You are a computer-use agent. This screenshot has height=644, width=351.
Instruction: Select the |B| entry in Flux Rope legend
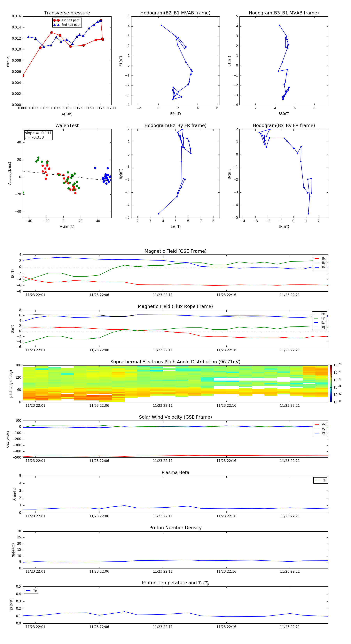[320, 327]
